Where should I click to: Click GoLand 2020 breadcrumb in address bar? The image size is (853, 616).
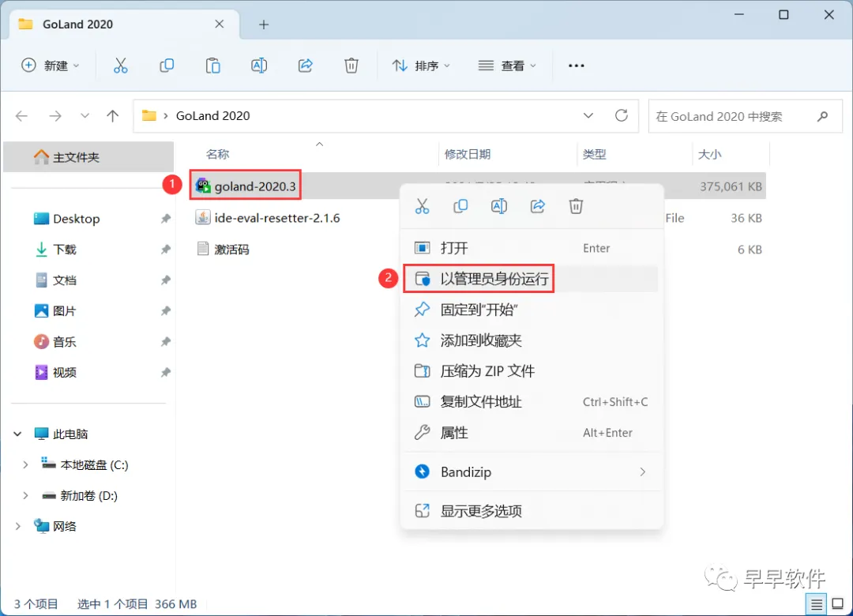[212, 116]
